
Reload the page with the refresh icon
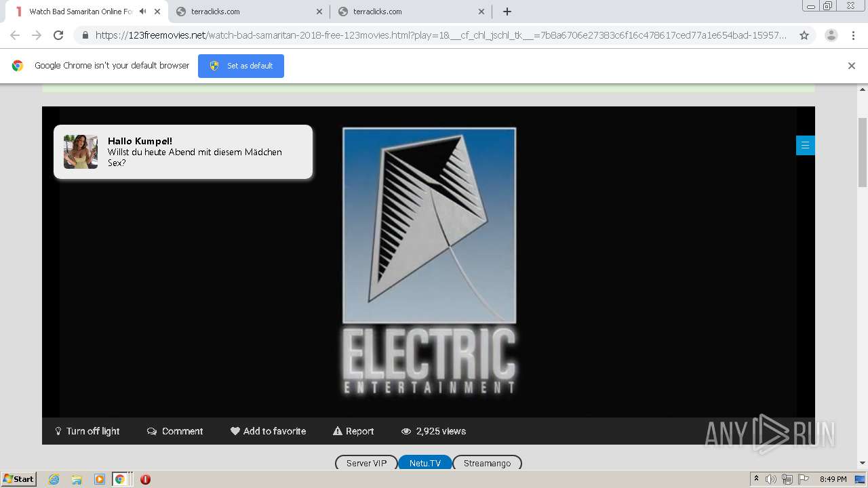(x=58, y=35)
